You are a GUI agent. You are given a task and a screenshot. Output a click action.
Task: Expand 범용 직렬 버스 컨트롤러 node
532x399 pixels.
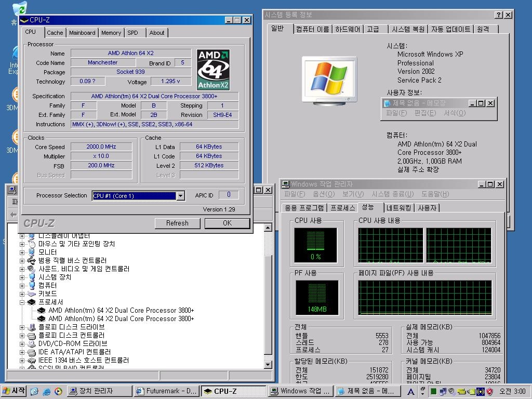tap(22, 261)
